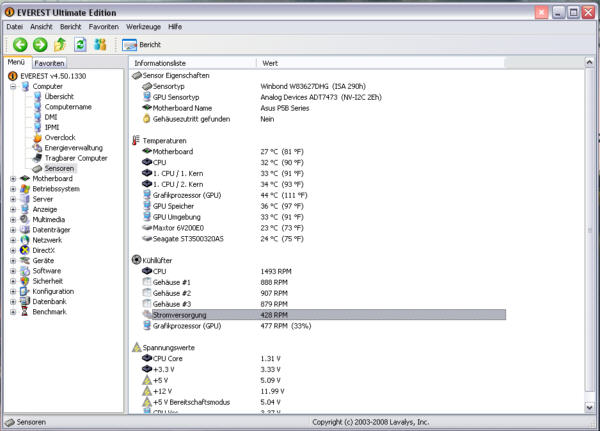Image resolution: width=600 pixels, height=431 pixels.
Task: Expand the Anzeige tree node
Action: (13, 210)
